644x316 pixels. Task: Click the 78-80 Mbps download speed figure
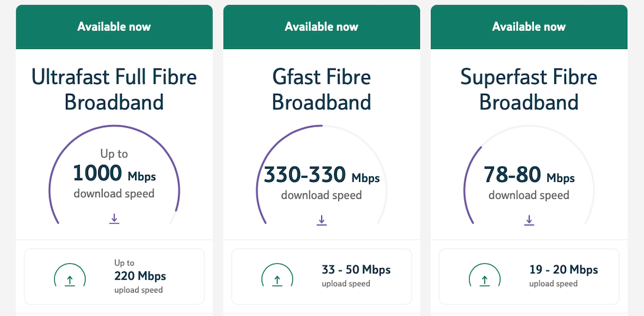[529, 175]
